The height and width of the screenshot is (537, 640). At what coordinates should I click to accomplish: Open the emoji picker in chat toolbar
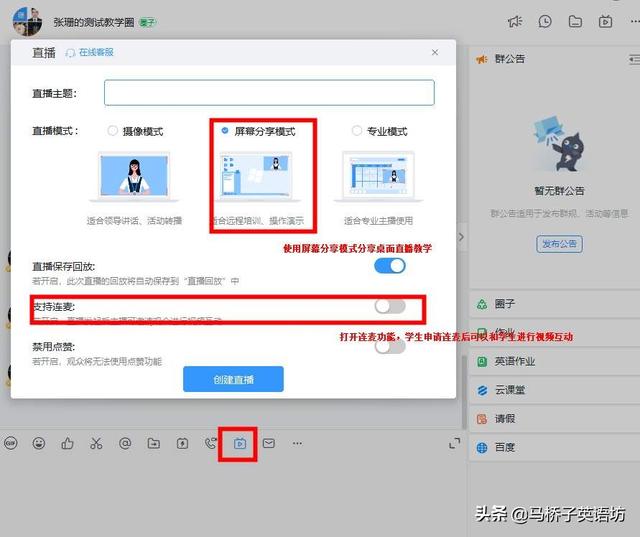[39, 443]
